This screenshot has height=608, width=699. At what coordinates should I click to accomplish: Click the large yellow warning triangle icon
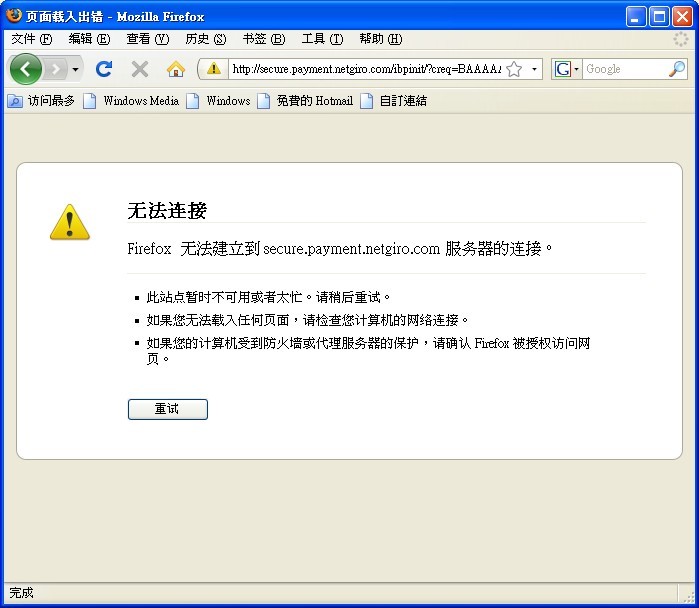tap(70, 222)
